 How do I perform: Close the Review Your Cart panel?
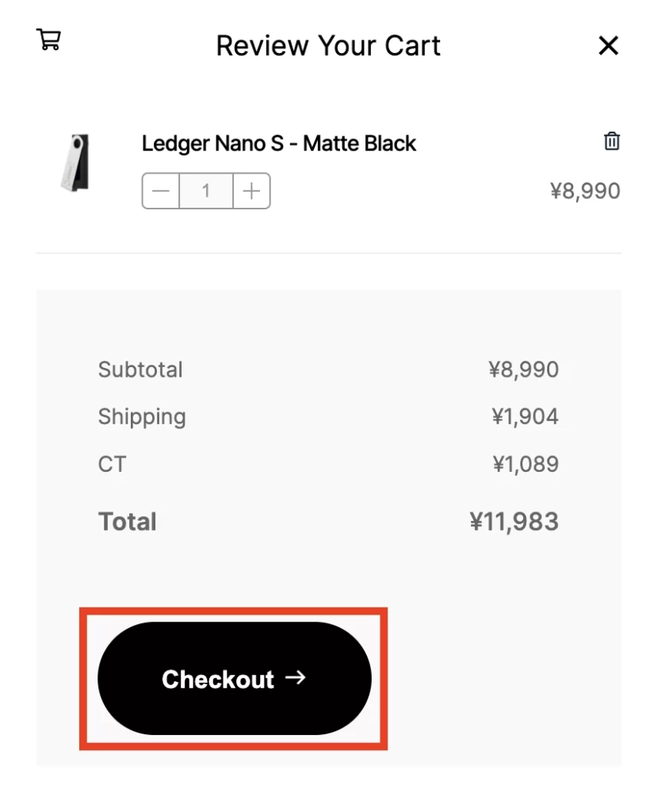coord(608,45)
